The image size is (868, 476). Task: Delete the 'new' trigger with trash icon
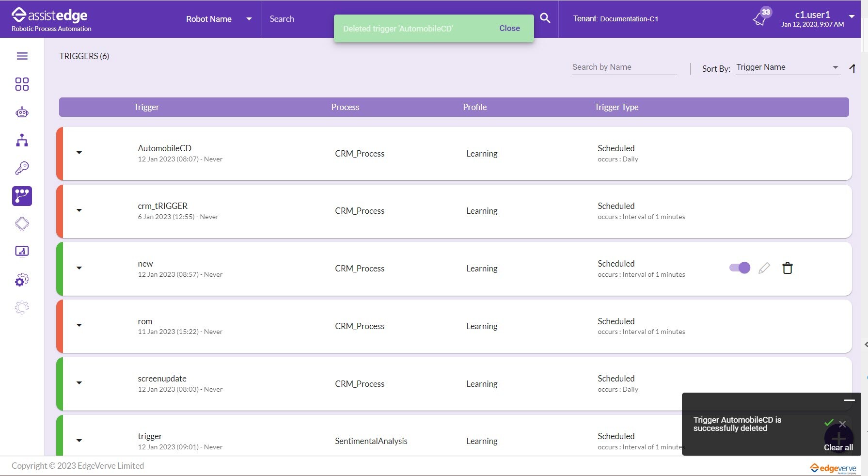coord(788,268)
